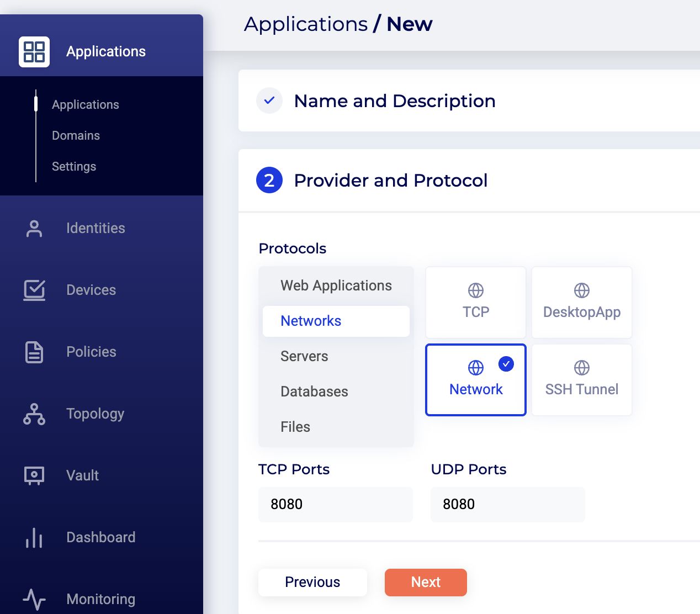The image size is (700, 614).
Task: Open Vault via the safe icon
Action: (34, 475)
